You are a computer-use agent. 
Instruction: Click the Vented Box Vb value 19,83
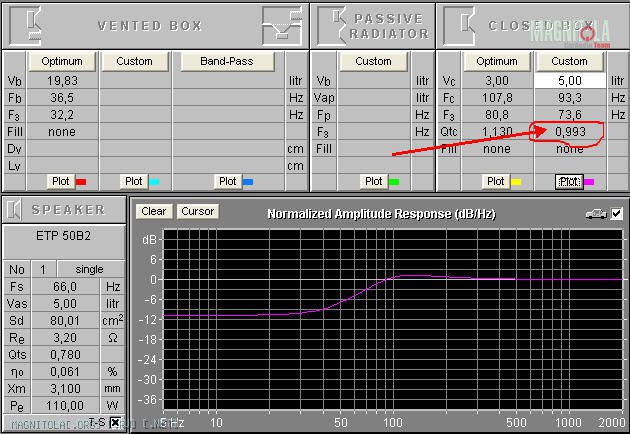[x=62, y=81]
